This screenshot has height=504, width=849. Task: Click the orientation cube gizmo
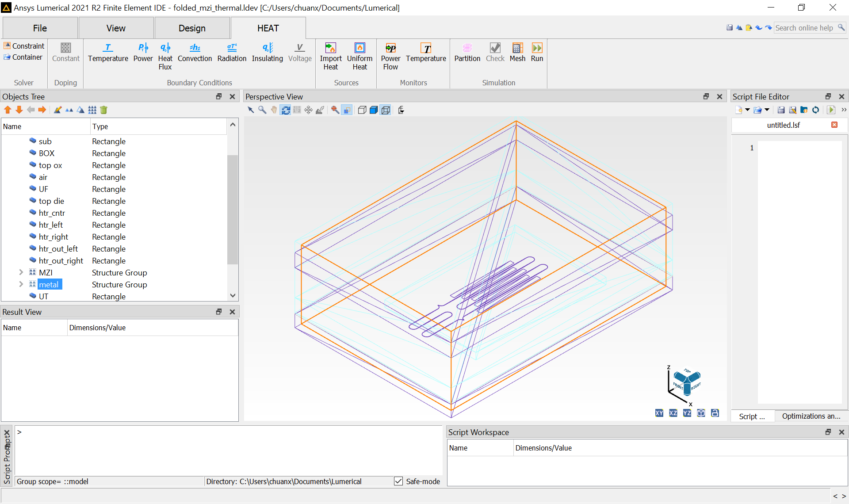click(686, 382)
